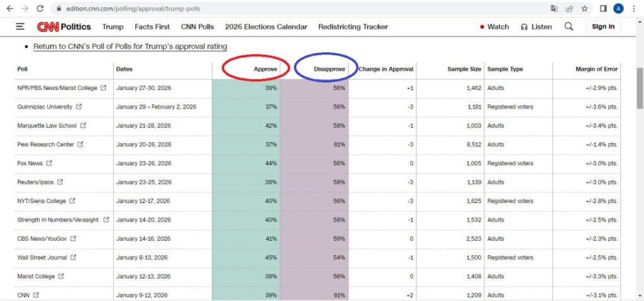Click the Sign In button
Screen dimensions: 644x301
click(x=602, y=26)
